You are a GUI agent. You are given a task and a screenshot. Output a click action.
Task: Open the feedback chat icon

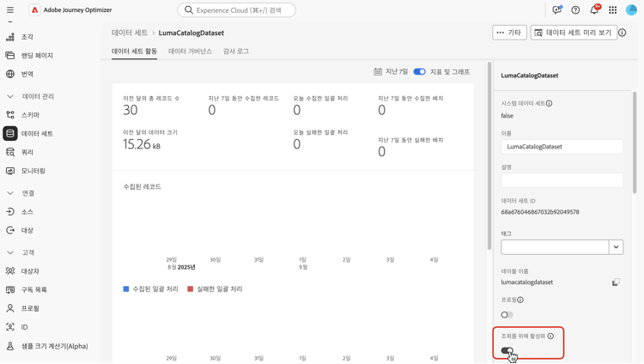click(x=557, y=9)
